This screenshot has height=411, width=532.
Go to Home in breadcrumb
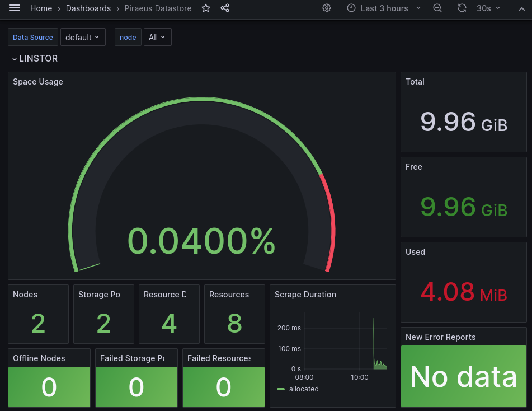click(x=41, y=8)
